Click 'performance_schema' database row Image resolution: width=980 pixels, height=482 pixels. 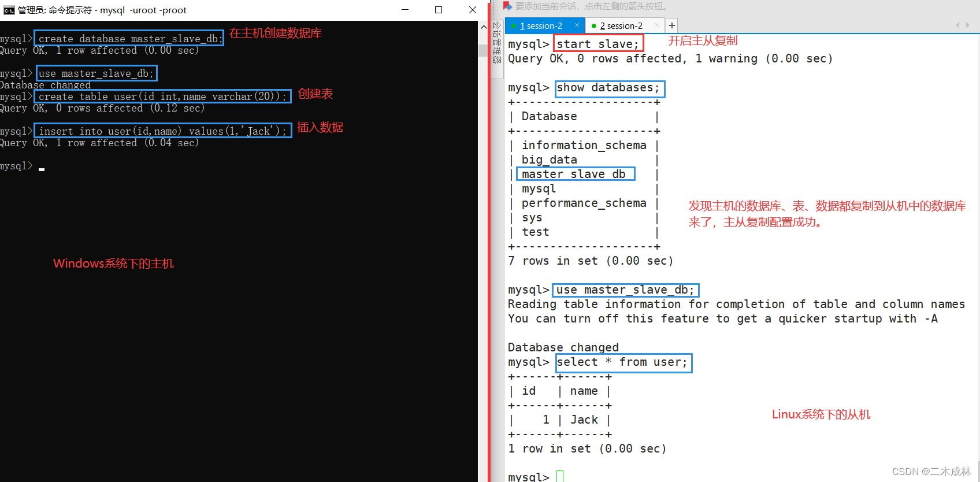tap(584, 203)
